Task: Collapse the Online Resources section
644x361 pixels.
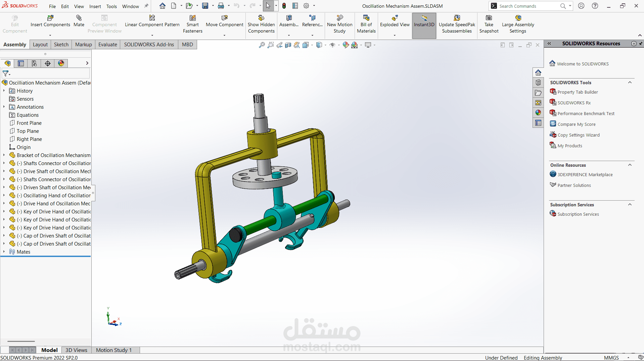Action: 630,165
